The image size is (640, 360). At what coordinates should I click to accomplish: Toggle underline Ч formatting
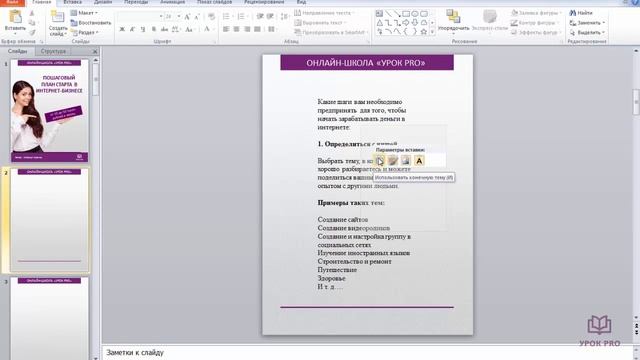tap(143, 29)
